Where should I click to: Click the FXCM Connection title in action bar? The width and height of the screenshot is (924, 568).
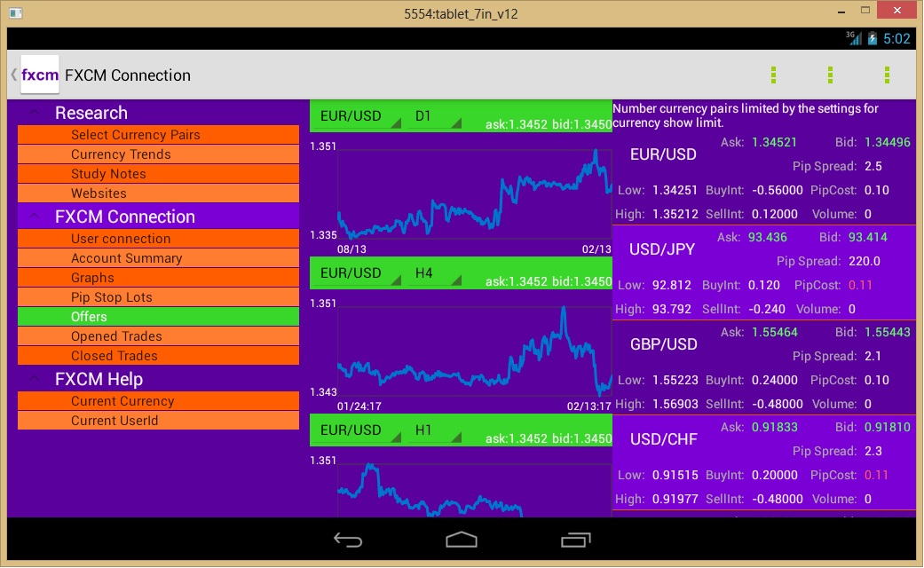click(128, 75)
